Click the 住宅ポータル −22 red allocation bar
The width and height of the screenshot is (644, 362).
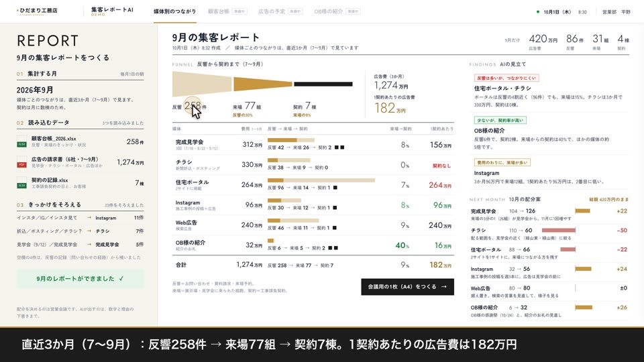(x=568, y=249)
